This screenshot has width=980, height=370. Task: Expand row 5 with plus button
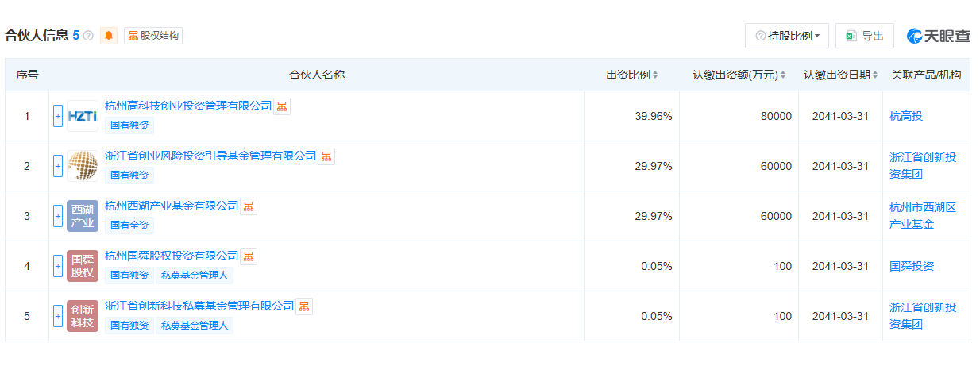click(x=58, y=316)
